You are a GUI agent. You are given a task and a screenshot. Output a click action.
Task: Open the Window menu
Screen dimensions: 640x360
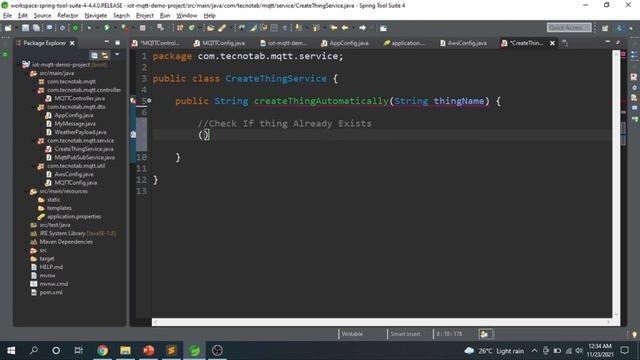[x=187, y=16]
